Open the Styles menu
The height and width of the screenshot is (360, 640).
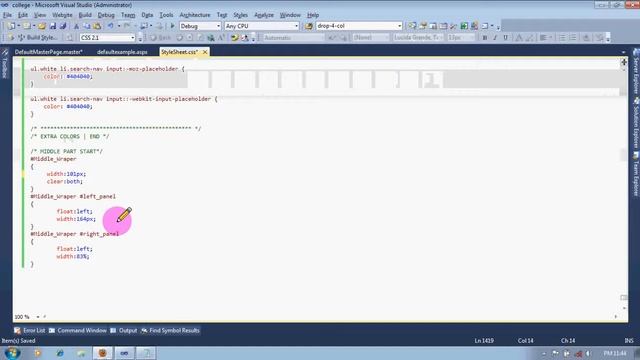tap(240, 15)
